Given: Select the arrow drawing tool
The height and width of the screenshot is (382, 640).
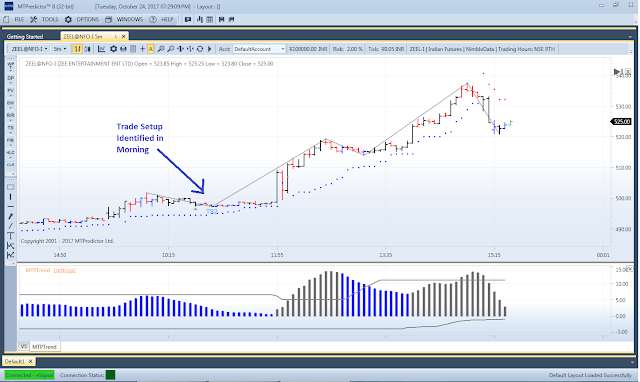Looking at the screenshot, I should point(11,216).
